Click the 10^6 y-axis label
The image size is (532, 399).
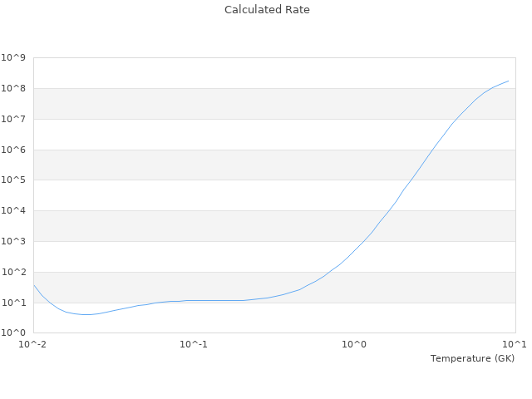[x=14, y=150]
